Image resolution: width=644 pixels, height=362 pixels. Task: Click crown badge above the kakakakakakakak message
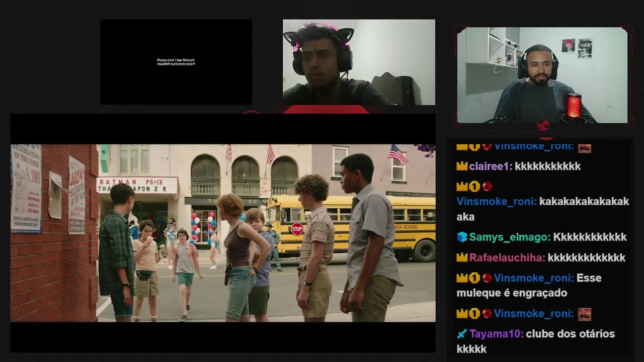(x=462, y=186)
